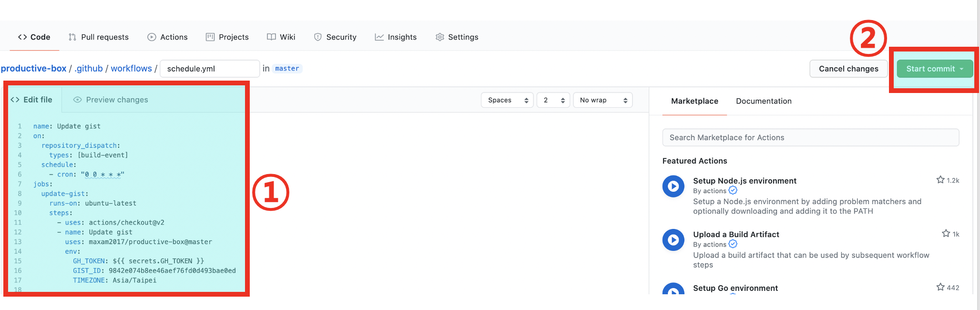Screen dimensions: 980x310
Task: Go to the Wiki tab
Action: coord(281,37)
